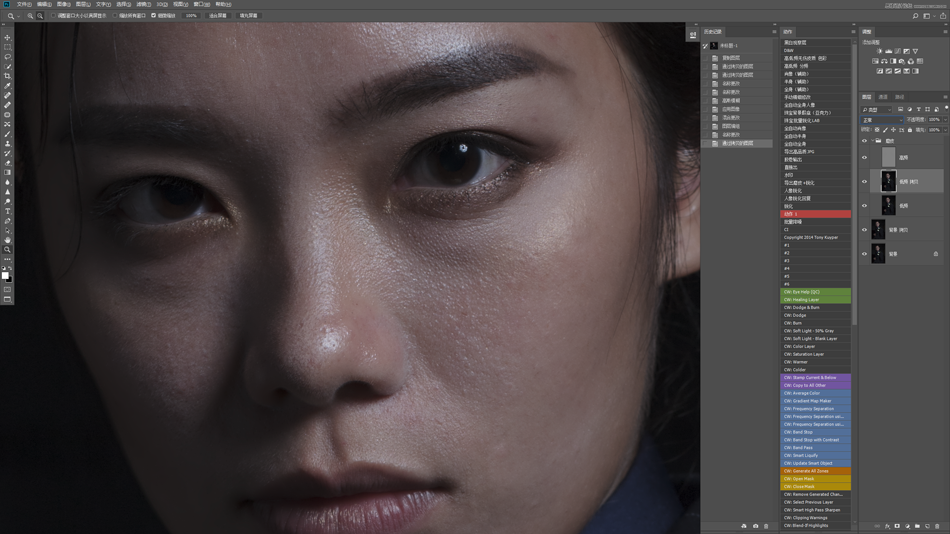950x534 pixels.
Task: Open the Layers panel menu
Action: pyautogui.click(x=945, y=97)
